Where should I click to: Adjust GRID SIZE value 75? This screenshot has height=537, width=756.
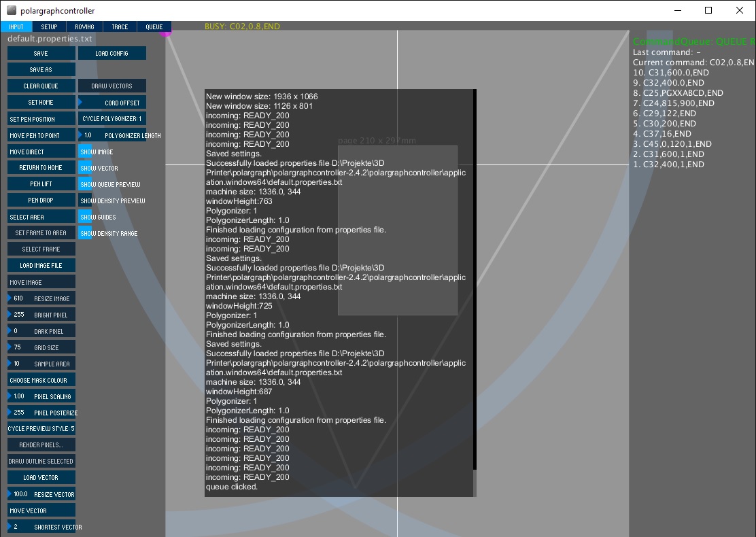41,347
